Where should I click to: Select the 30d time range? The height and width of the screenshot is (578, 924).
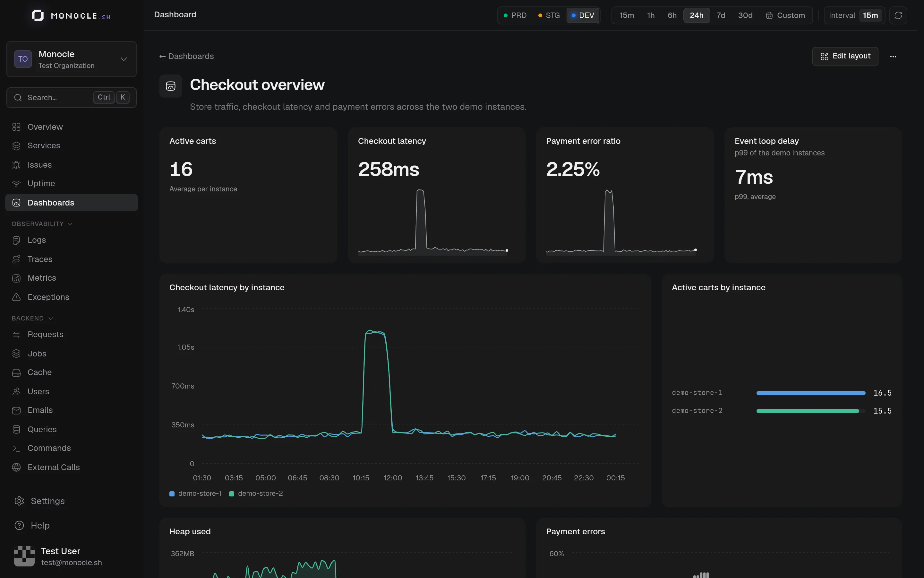[x=745, y=15]
